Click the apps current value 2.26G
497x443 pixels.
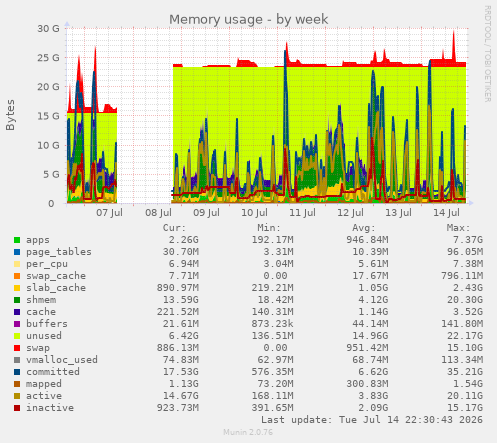(x=183, y=240)
